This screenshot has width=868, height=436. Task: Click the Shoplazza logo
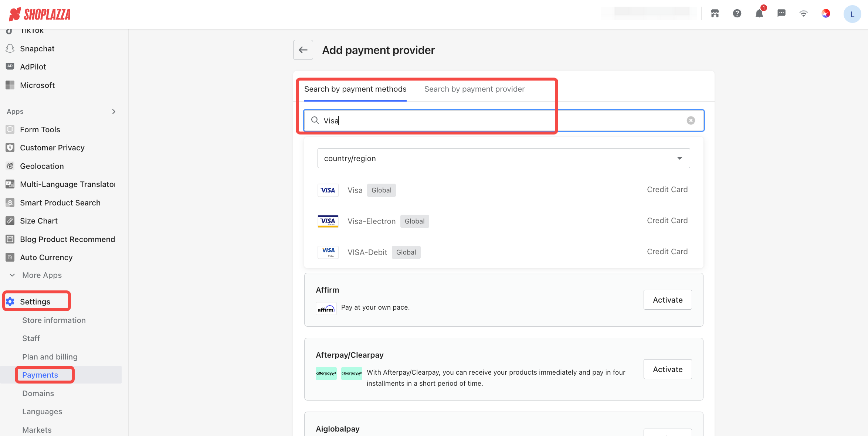pos(40,14)
